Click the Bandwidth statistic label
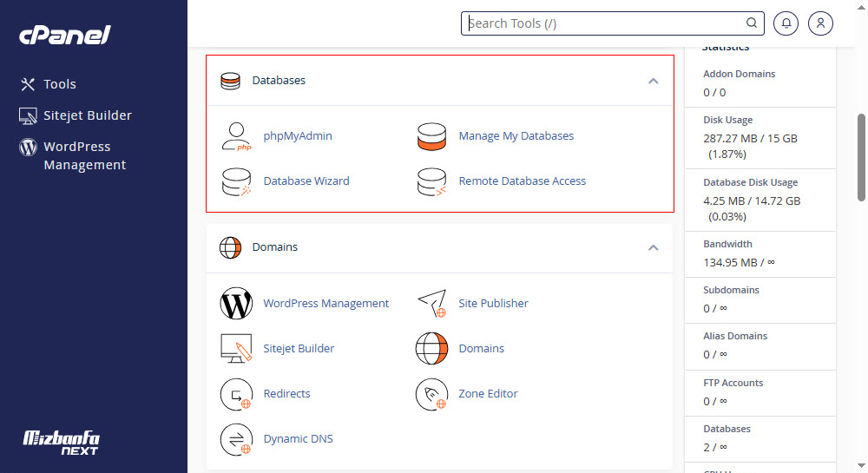Screen dimensions: 868x473 727,244
